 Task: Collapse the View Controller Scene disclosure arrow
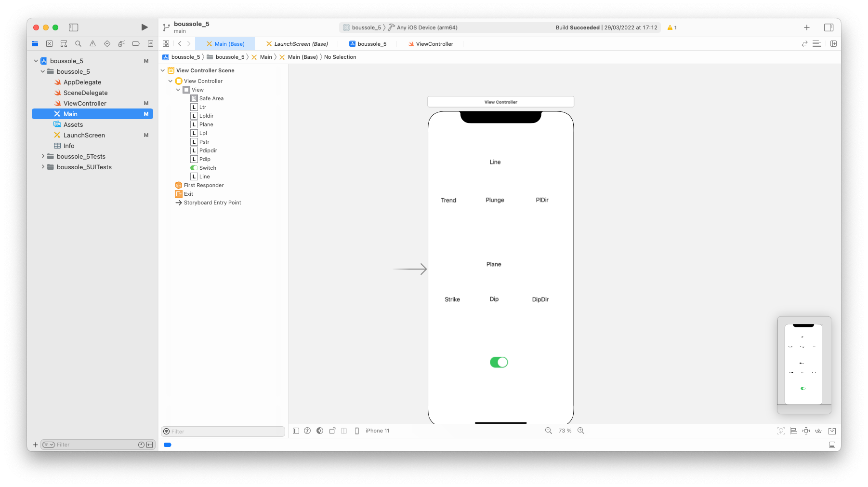coord(163,70)
